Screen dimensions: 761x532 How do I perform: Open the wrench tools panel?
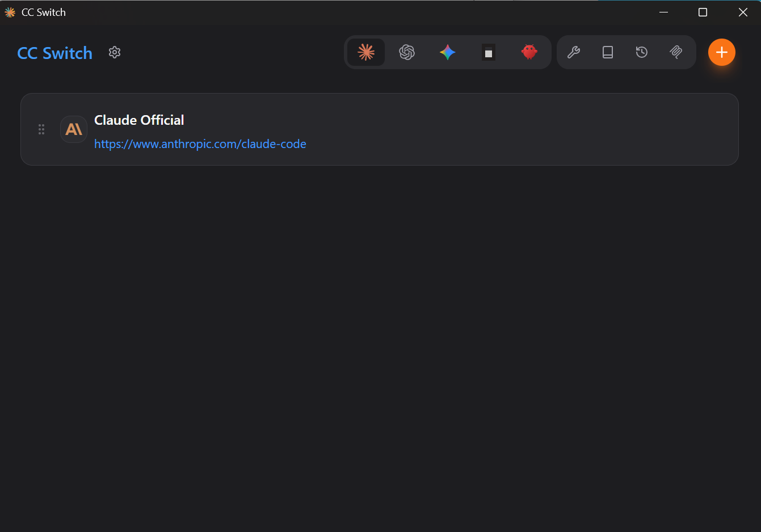574,52
